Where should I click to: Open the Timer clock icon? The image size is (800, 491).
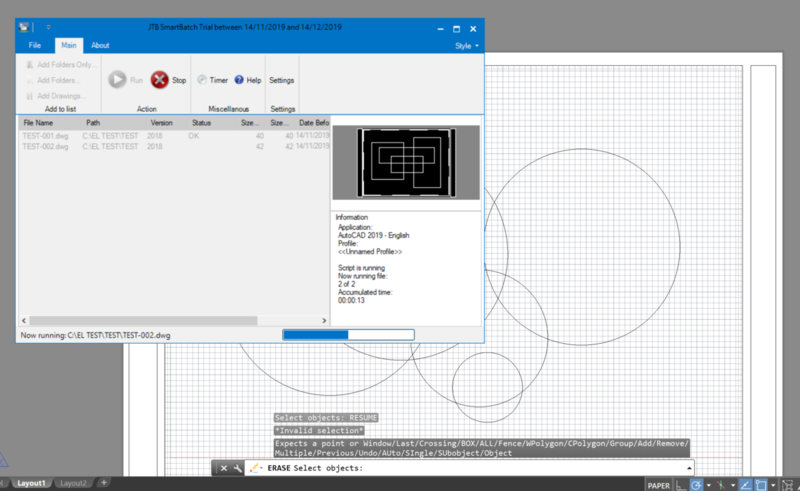pos(202,80)
